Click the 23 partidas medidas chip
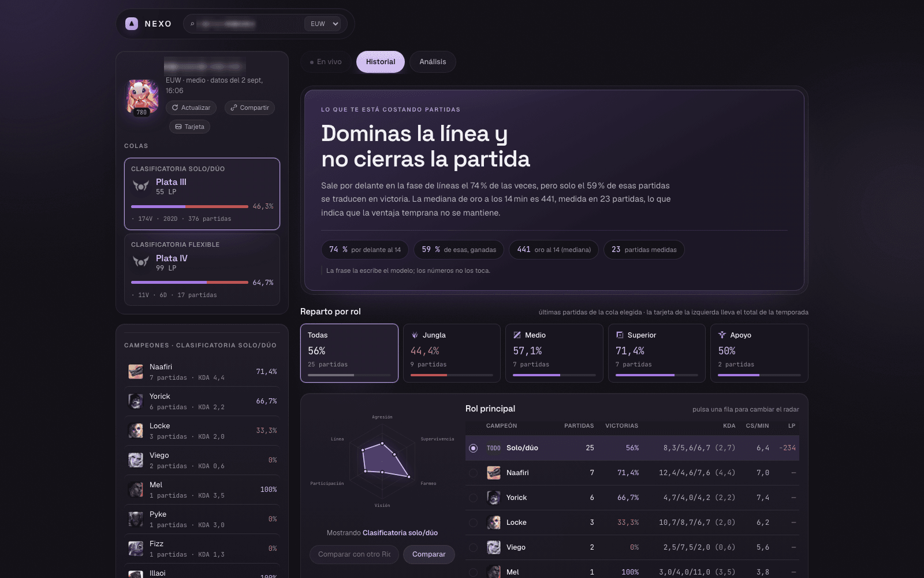The width and height of the screenshot is (924, 578). pyautogui.click(x=644, y=250)
